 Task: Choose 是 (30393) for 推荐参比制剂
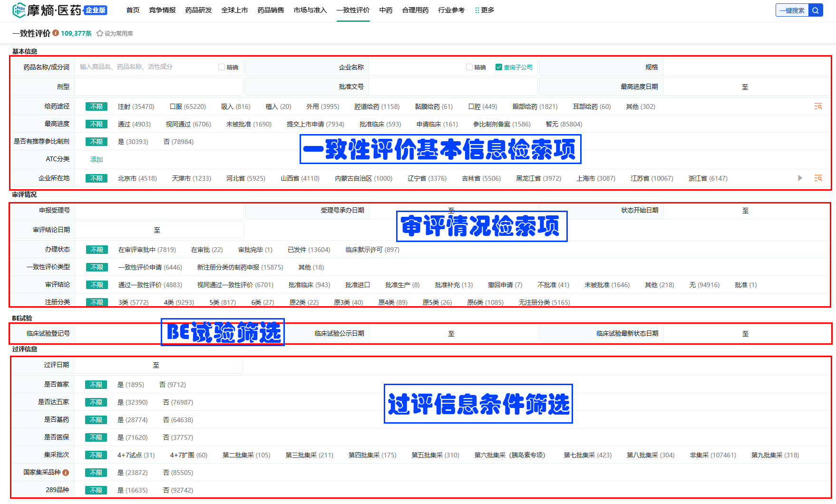point(133,142)
